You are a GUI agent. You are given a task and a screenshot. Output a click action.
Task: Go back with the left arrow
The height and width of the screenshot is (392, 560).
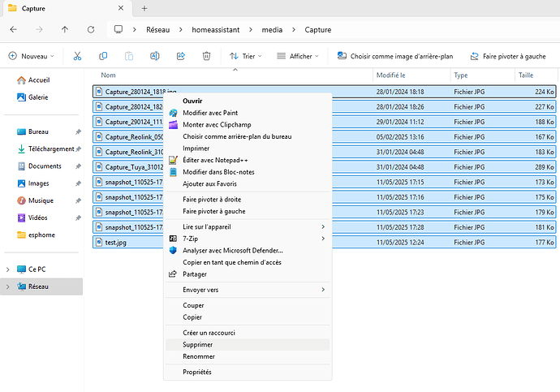[x=14, y=30]
